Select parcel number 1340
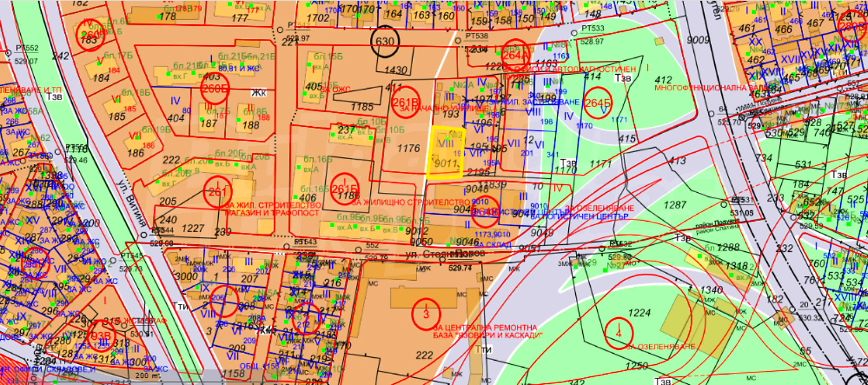This screenshot has width=868, height=385. pos(711,289)
